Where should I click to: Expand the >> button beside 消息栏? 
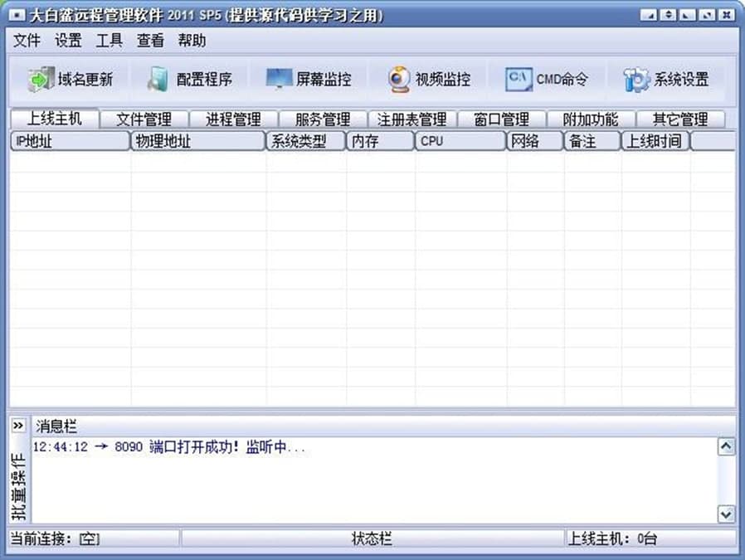pos(18,426)
